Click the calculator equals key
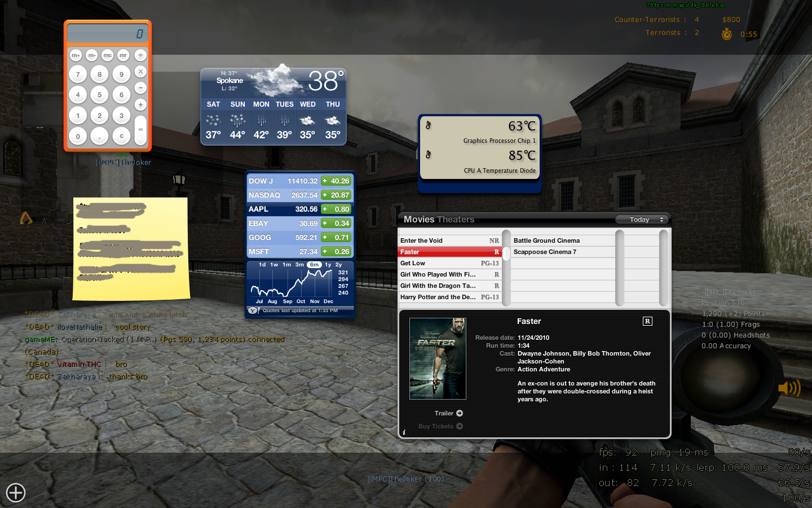The image size is (812, 508). coord(140,129)
